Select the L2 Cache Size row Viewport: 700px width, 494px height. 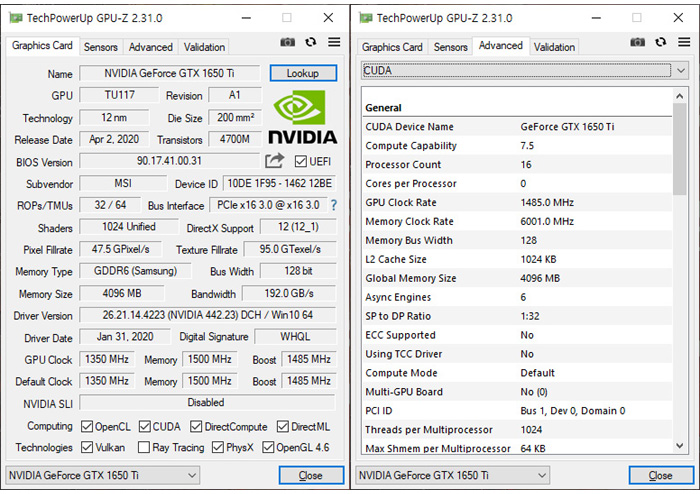pyautogui.click(x=517, y=259)
